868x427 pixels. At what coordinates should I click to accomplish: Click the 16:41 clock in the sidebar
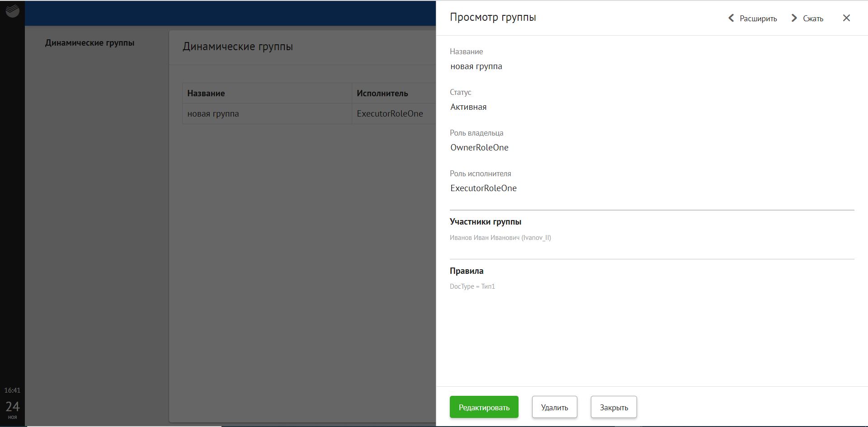pos(12,390)
